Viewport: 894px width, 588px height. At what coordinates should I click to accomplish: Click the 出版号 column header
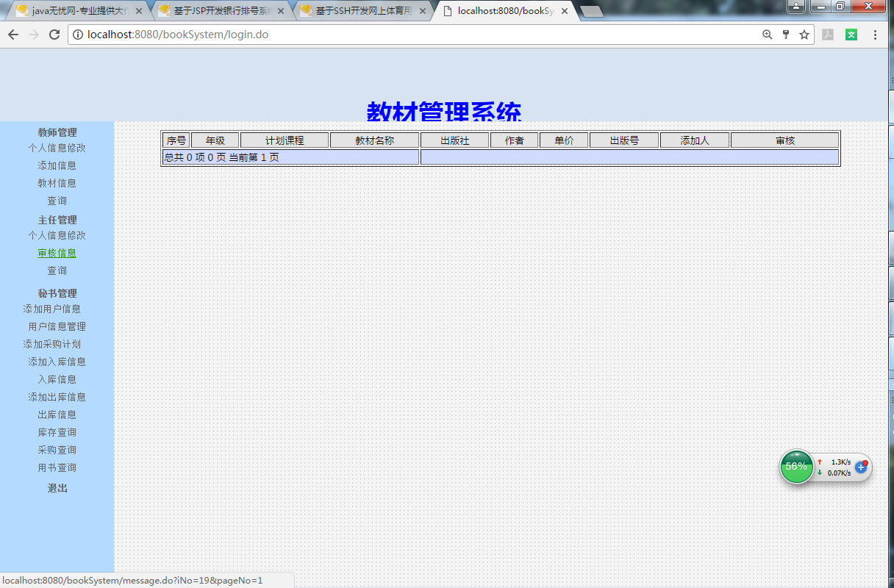click(x=624, y=140)
